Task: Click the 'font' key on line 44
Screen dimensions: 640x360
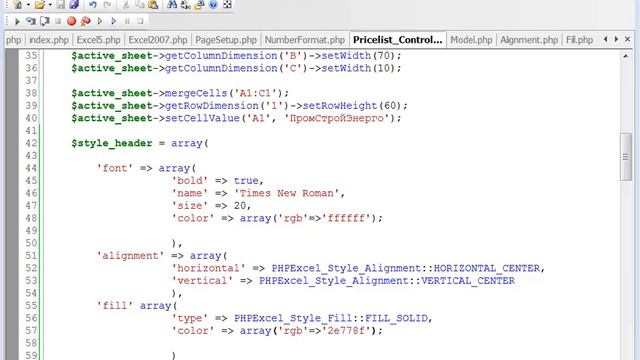Action: [115, 168]
